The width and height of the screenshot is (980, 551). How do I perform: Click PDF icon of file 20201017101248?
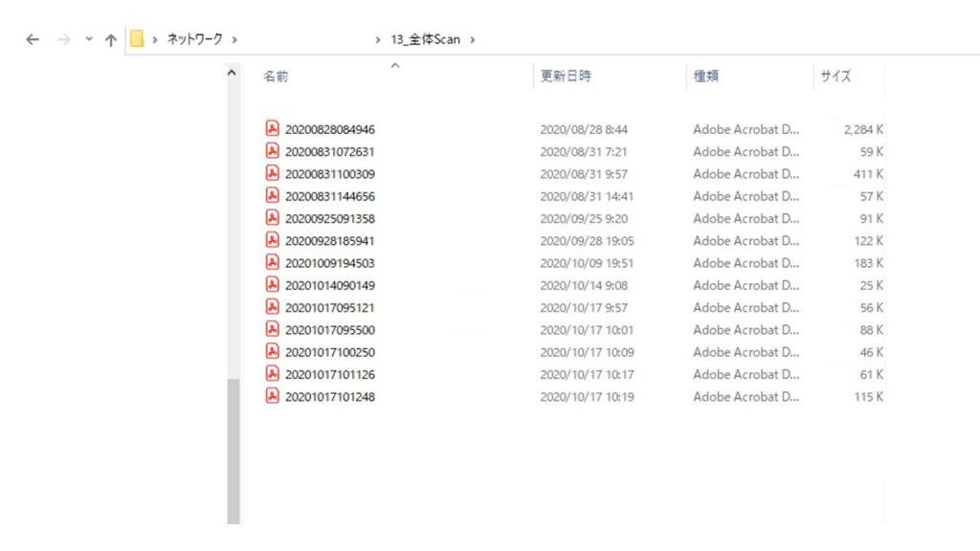click(x=272, y=396)
